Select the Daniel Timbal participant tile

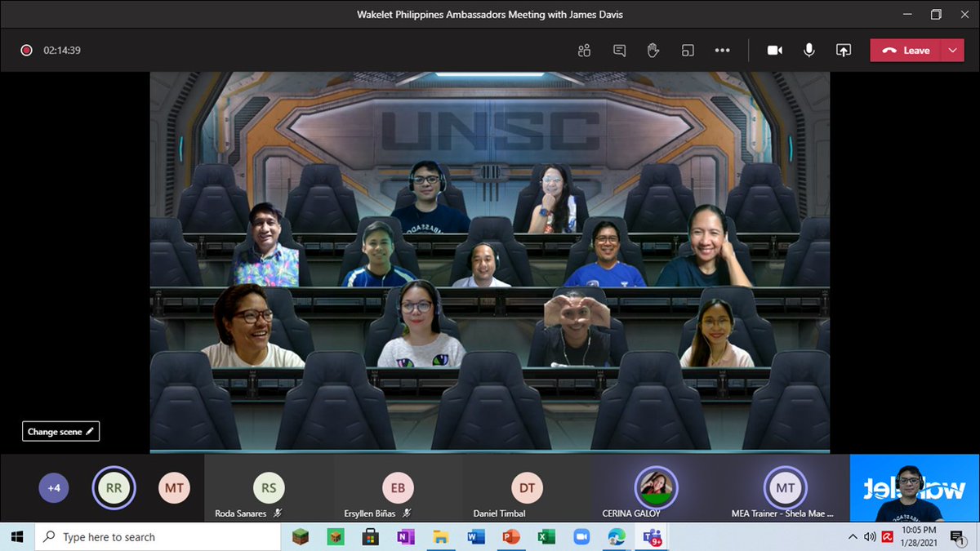click(x=527, y=488)
